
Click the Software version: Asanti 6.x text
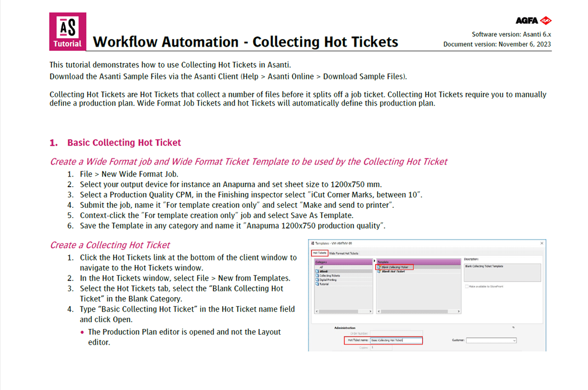(511, 34)
